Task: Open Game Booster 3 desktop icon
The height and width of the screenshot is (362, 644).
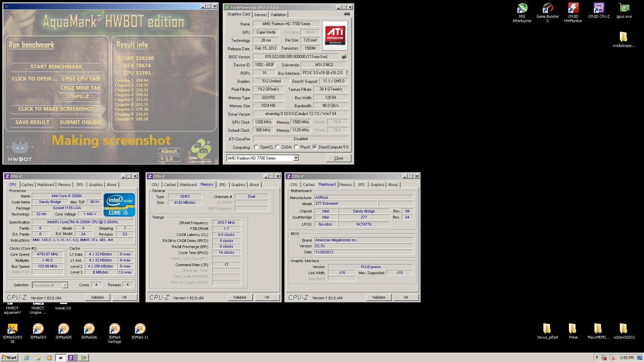Action: pyautogui.click(x=547, y=13)
